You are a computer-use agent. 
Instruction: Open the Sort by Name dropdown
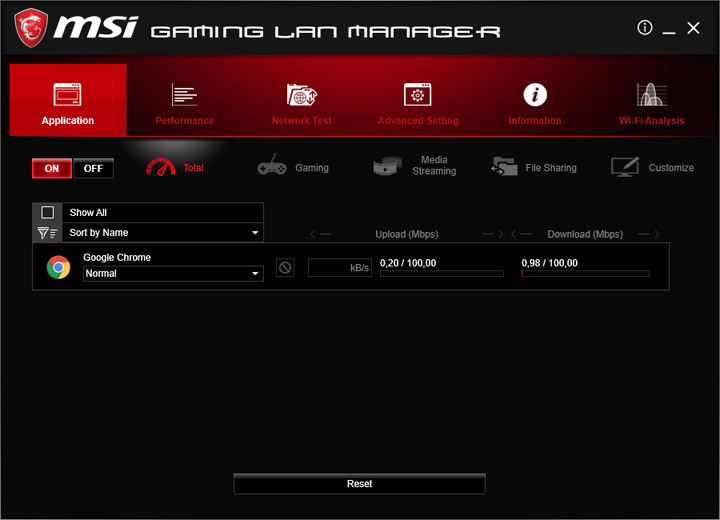click(x=163, y=232)
